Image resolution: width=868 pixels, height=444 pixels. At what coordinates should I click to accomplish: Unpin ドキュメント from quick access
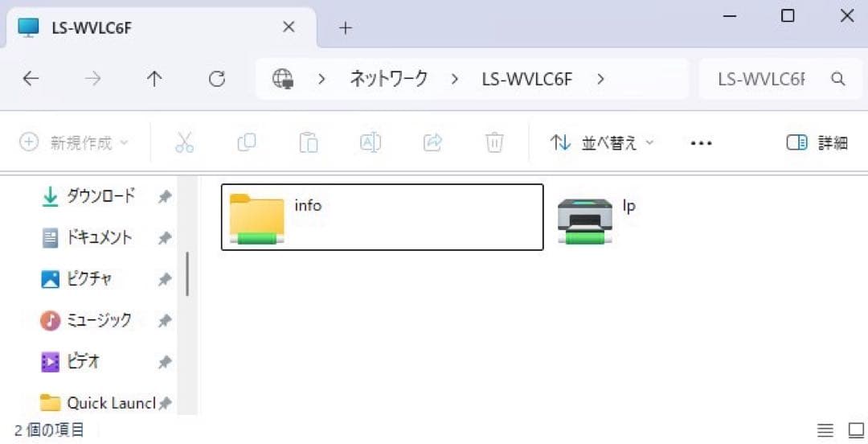coord(165,238)
